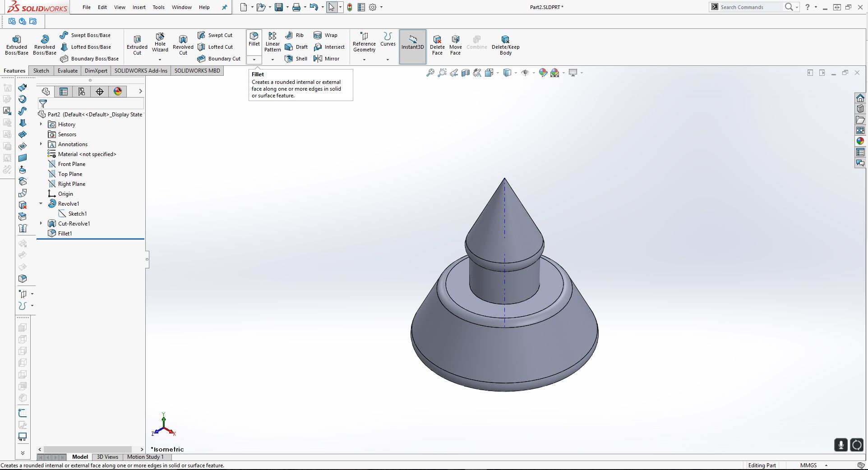This screenshot has height=470, width=868.
Task: Open the Hole Wizard dropdown arrow
Action: 160,60
